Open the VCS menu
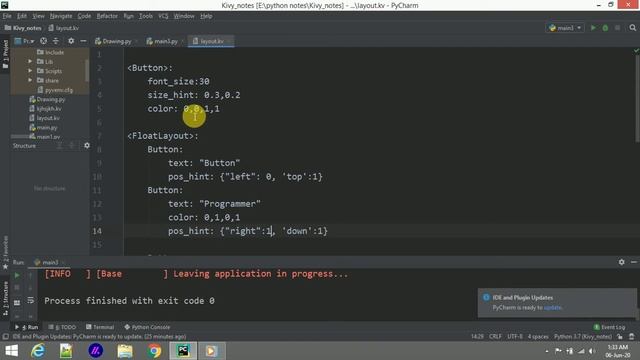Viewport: 640px width, 360px height. click(163, 16)
